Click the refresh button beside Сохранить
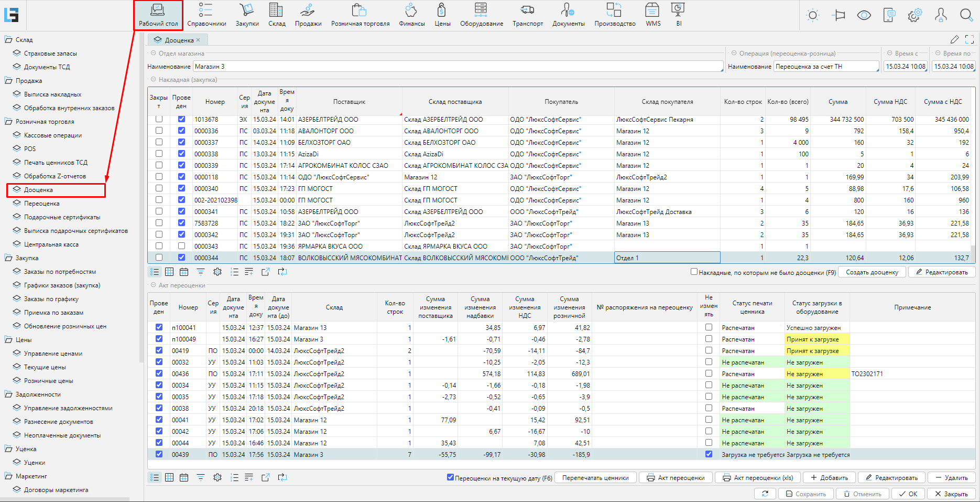The width and height of the screenshot is (980, 502). point(765,494)
